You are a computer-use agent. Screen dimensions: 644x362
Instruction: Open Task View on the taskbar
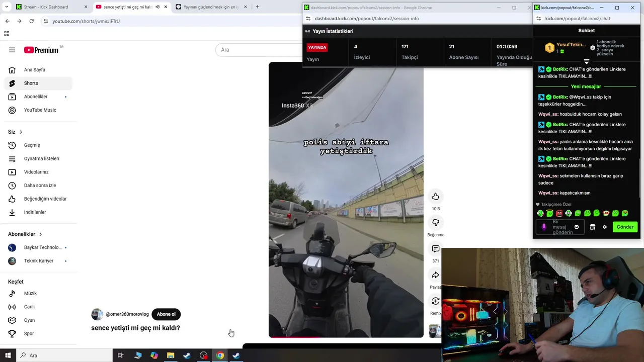pyautogui.click(x=121, y=355)
